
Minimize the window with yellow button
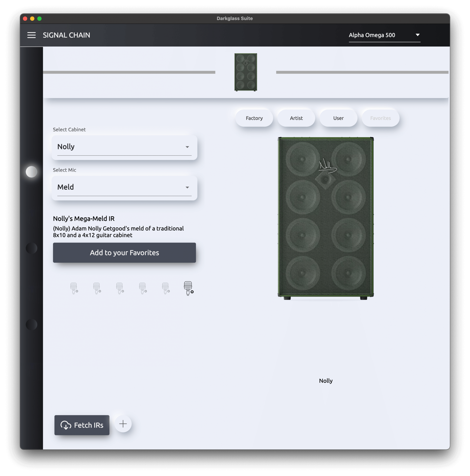pyautogui.click(x=32, y=19)
